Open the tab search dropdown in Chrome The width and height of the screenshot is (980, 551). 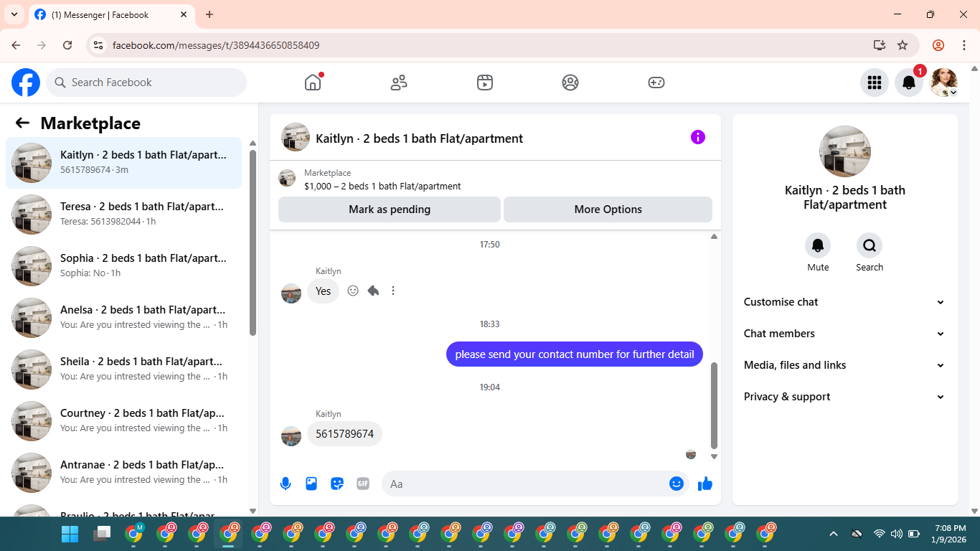(x=14, y=14)
